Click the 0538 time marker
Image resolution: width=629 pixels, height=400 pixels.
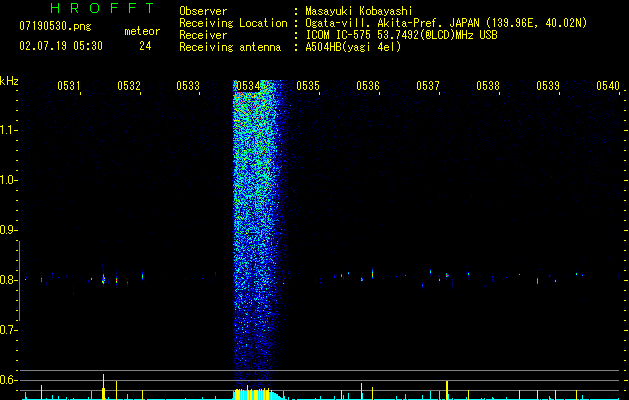[x=488, y=86]
